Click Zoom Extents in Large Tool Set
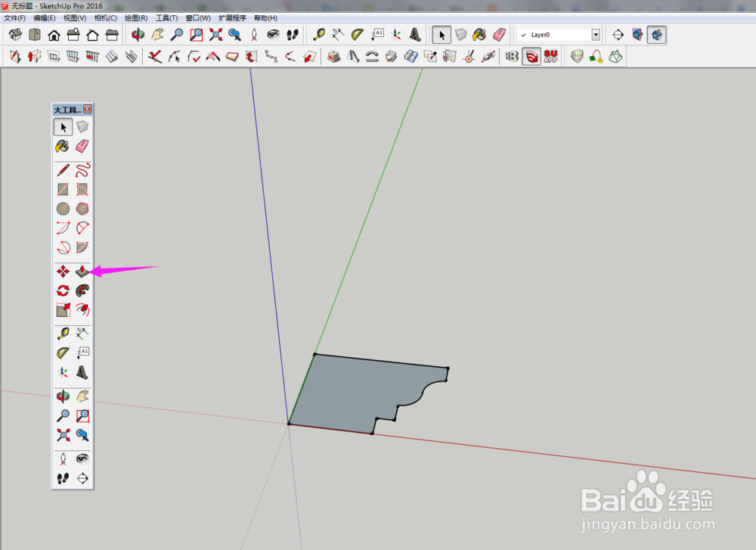756x550 pixels. pos(64,435)
